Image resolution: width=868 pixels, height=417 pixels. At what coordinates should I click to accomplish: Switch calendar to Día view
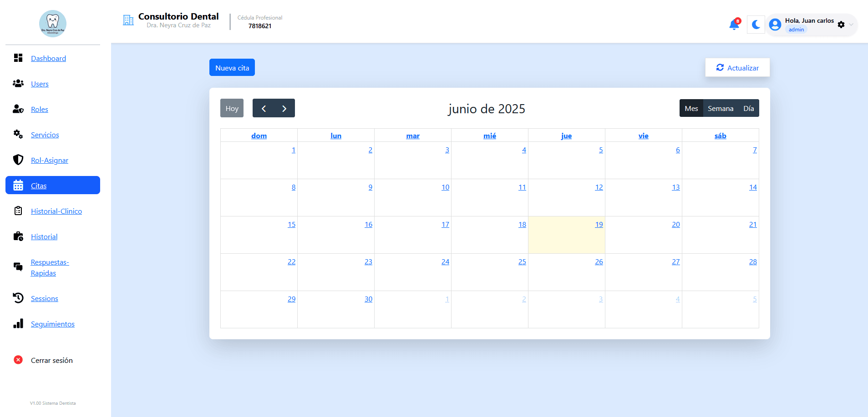[x=748, y=108]
